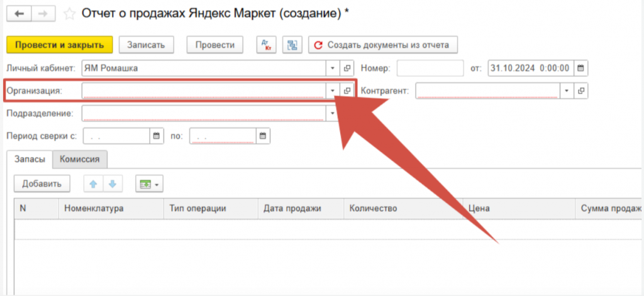Expand the Личный кабинет dropdown
This screenshot has width=644, height=296.
(332, 68)
